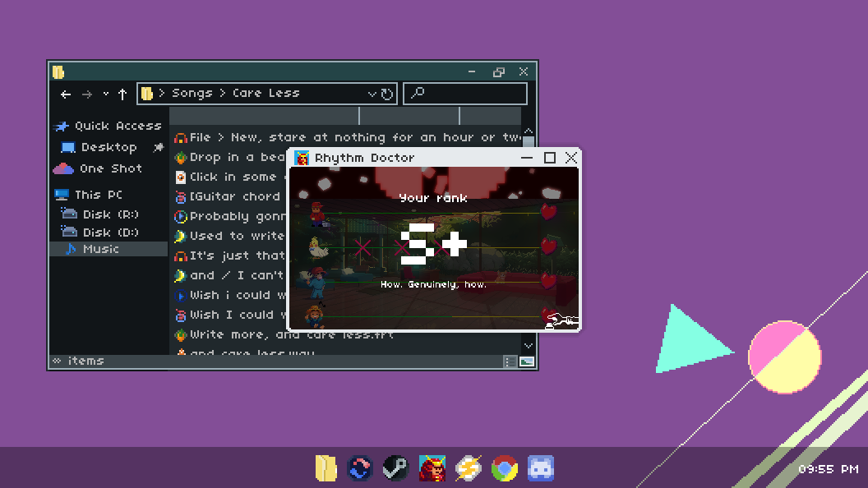Select Music in the navigation pane
The width and height of the screenshot is (868, 488).
click(x=100, y=249)
